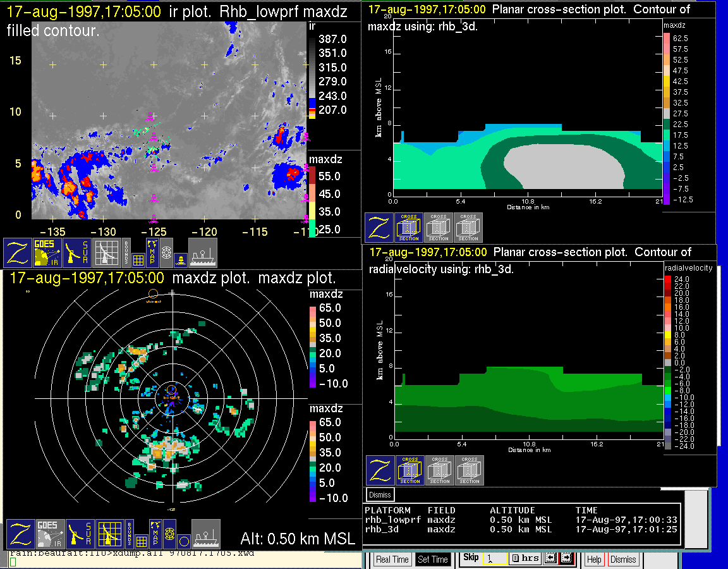Click the 27.5 gray swatch in the maxdz color scale
The image size is (728, 569).
click(x=666, y=113)
